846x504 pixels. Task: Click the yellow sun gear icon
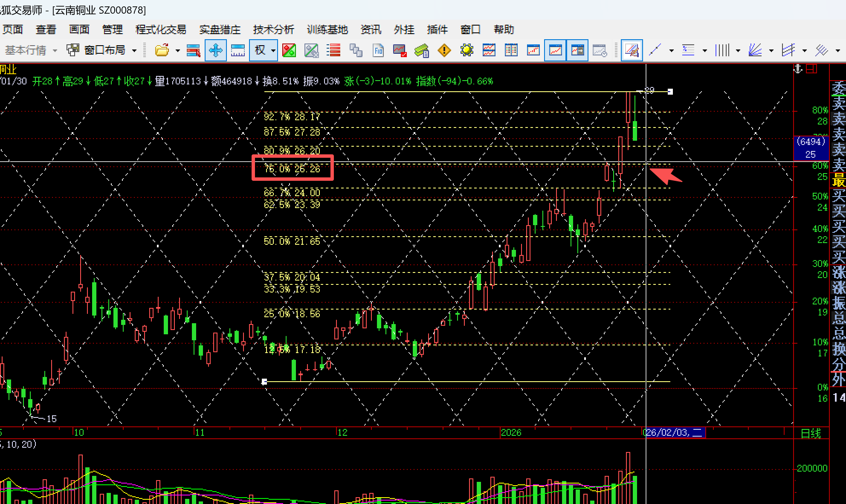coord(466,50)
